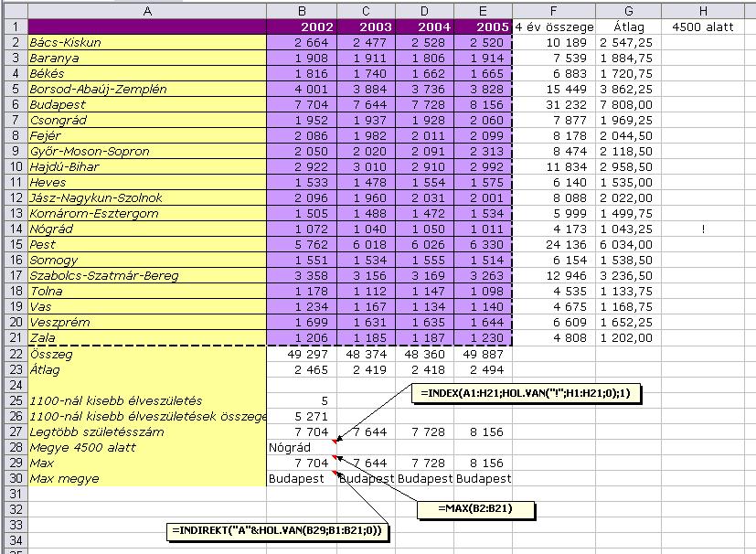Click the Átlag header in column G
This screenshot has height=554, width=756.
pyautogui.click(x=629, y=27)
